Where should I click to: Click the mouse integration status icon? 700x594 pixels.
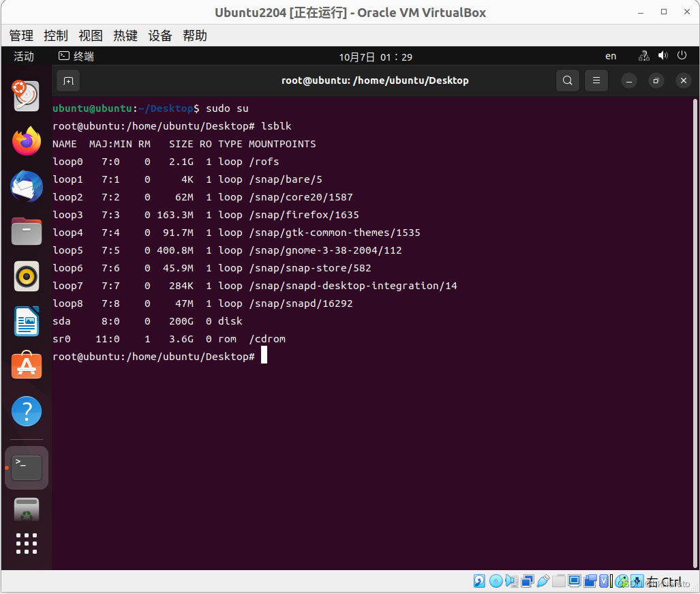622,581
